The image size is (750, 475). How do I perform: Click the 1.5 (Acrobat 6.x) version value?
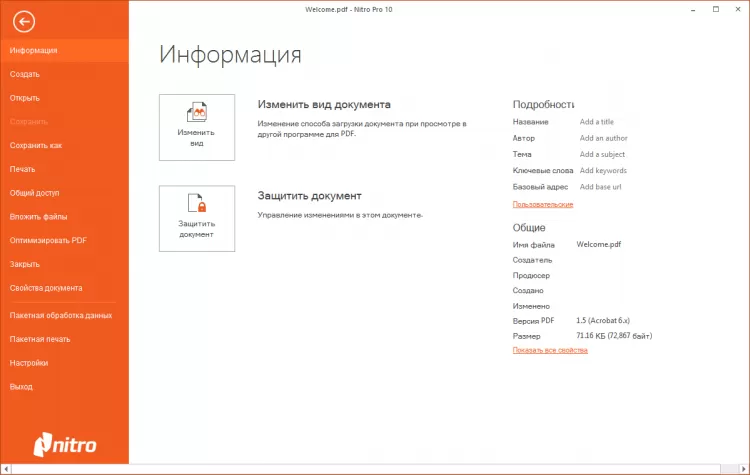pos(603,320)
